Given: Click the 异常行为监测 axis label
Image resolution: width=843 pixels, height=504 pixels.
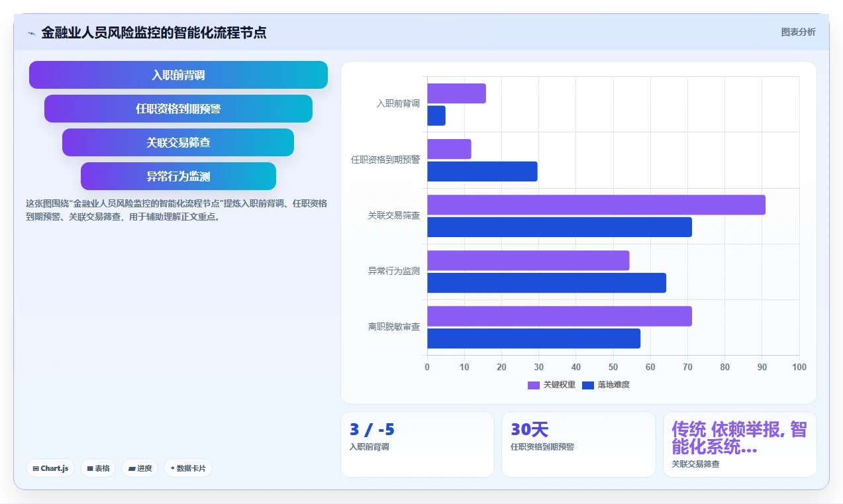Looking at the screenshot, I should click(x=394, y=272).
